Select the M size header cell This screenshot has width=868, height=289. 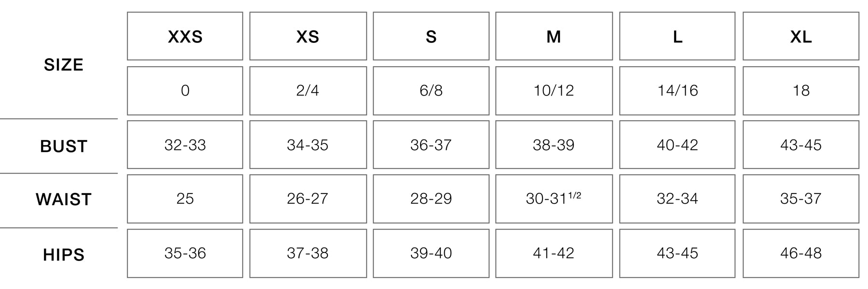[x=554, y=36]
